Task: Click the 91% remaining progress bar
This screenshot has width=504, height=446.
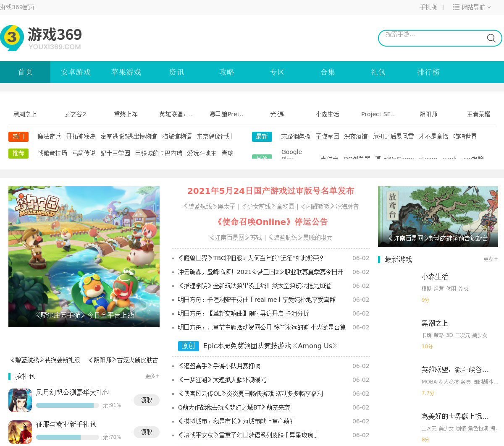Action: click(67, 405)
